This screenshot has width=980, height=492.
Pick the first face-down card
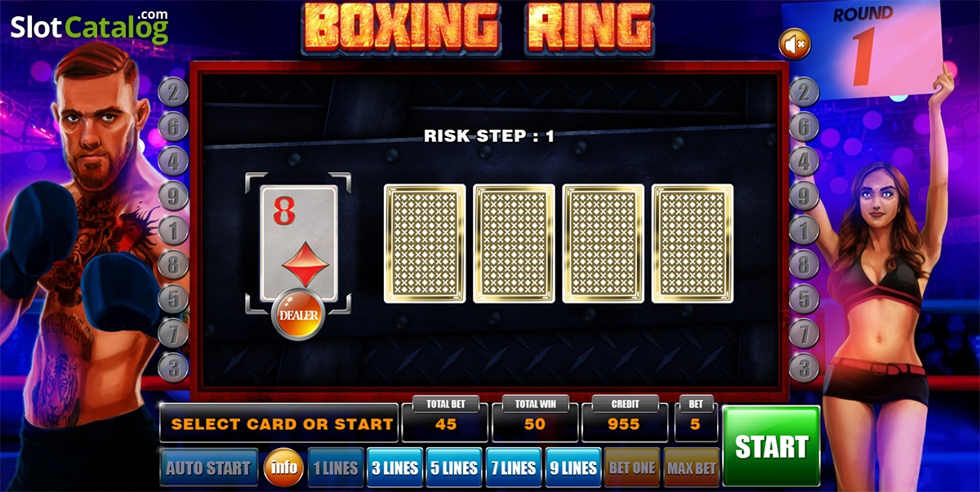coord(425,243)
